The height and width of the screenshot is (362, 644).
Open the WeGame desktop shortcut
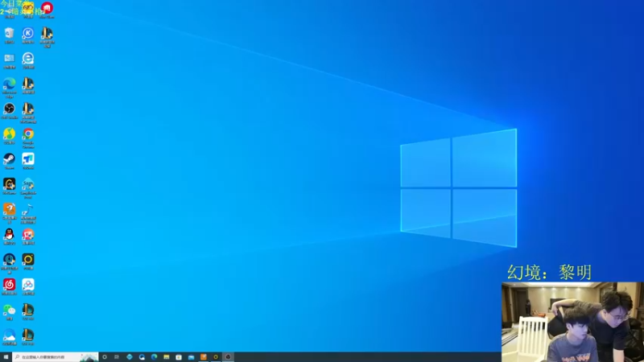point(9,186)
